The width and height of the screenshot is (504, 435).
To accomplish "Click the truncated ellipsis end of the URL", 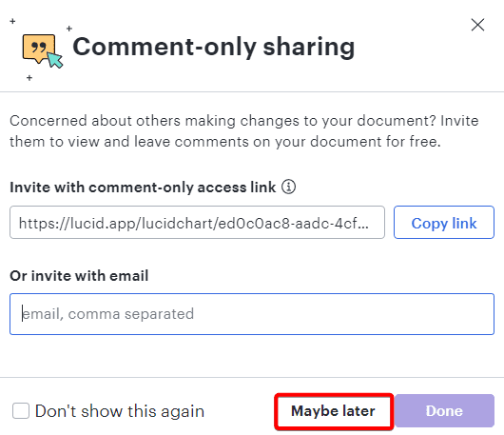I will (x=362, y=226).
